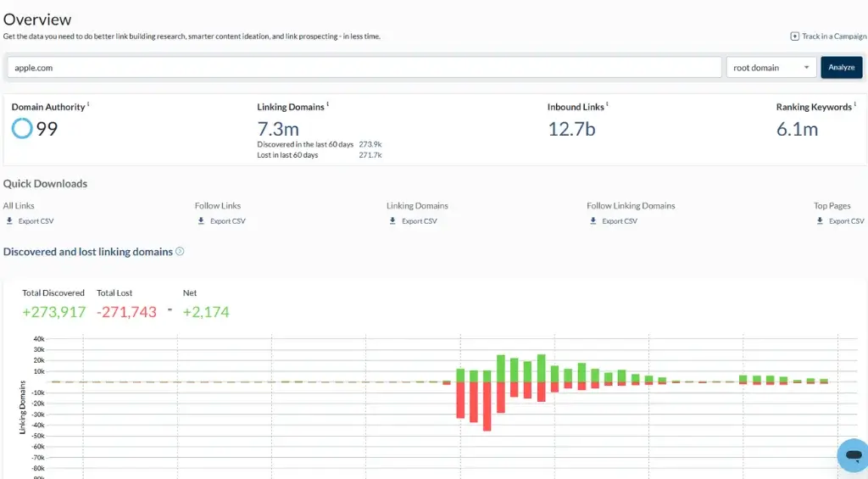The width and height of the screenshot is (868, 479).
Task: Click the tallest green bar in chart
Action: coord(541,368)
